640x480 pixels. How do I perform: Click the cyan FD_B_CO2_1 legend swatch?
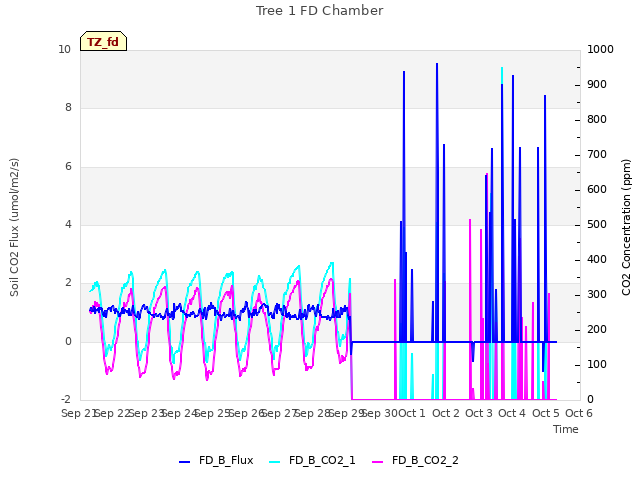(x=275, y=462)
